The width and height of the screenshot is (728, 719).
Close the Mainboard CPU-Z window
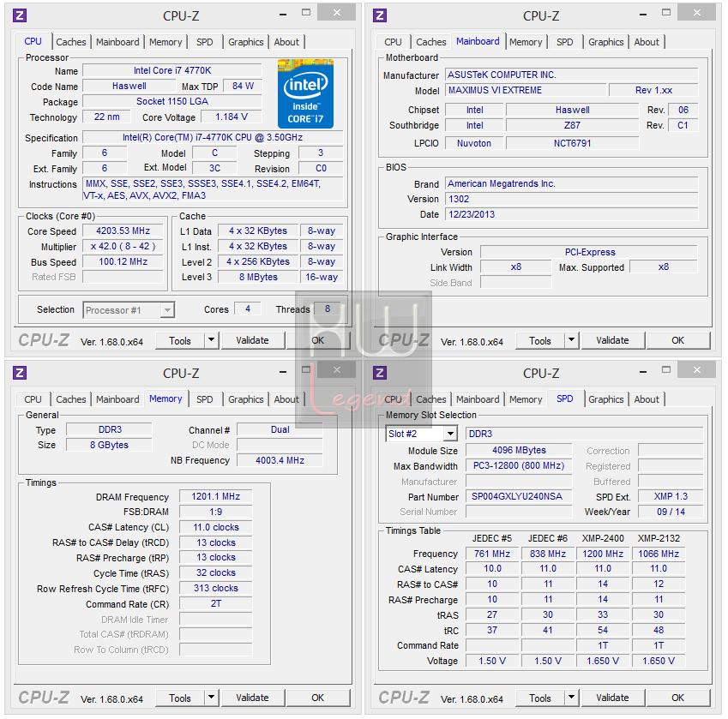pos(696,13)
